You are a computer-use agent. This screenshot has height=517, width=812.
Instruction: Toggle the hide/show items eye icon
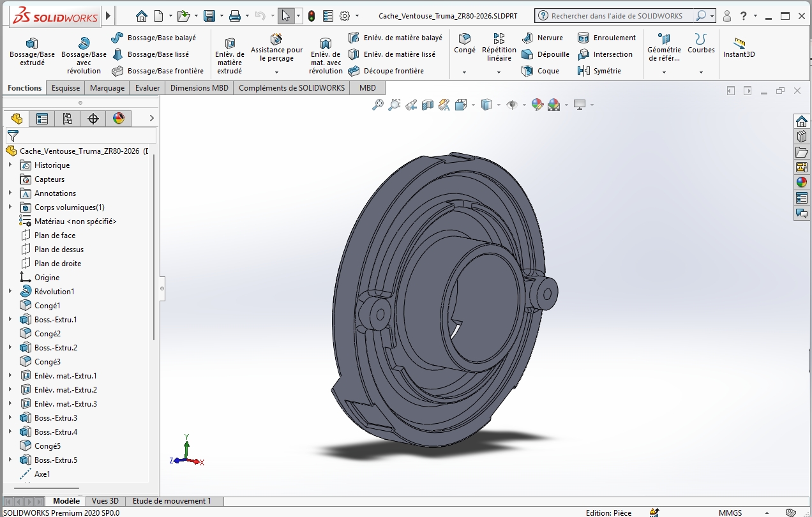[x=511, y=105]
